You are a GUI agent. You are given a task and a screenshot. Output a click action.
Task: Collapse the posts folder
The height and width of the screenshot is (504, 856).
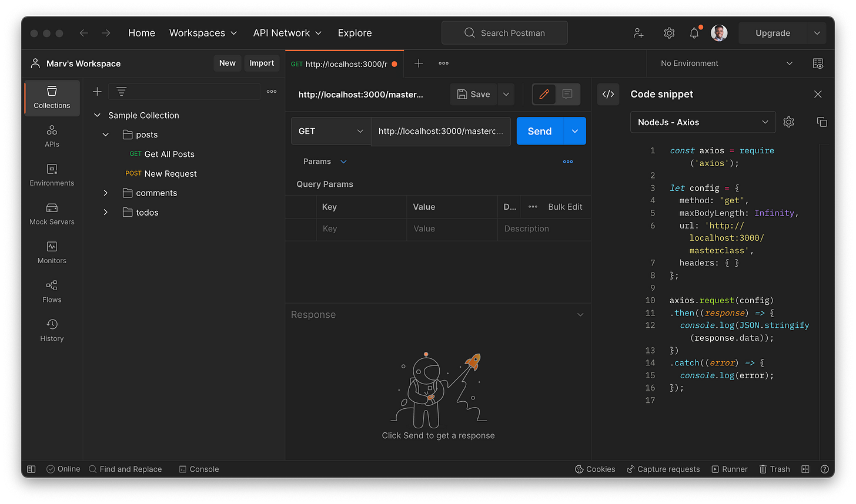(x=106, y=135)
